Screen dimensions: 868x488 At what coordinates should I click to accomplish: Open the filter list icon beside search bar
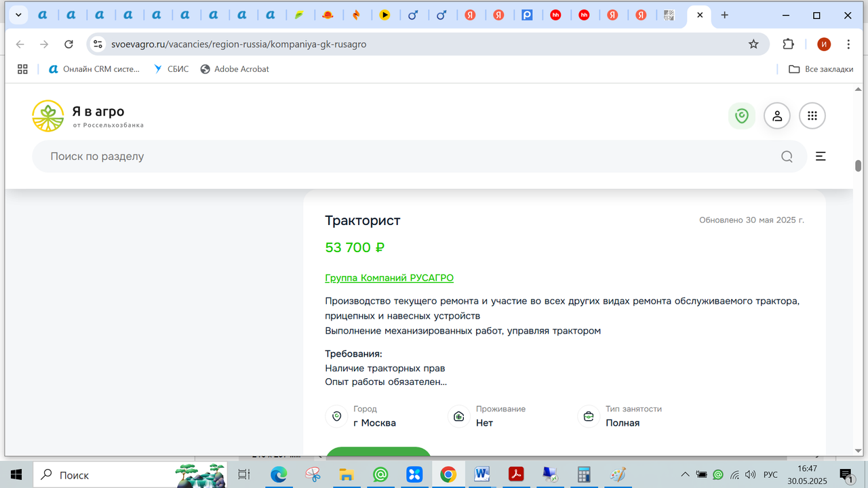coord(821,157)
